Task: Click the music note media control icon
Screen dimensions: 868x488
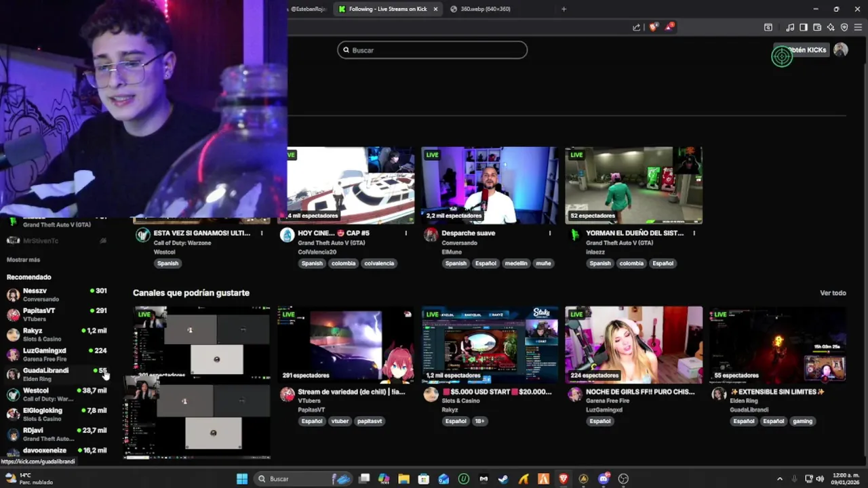Action: (790, 27)
